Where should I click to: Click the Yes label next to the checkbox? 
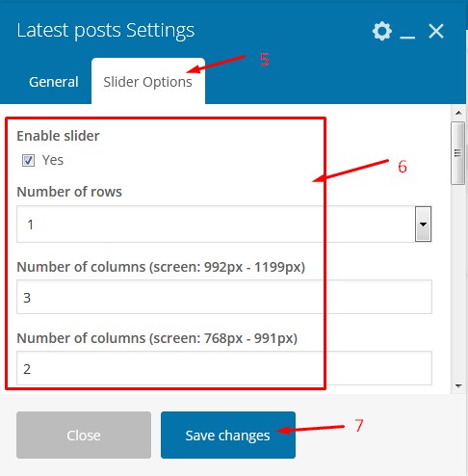pos(53,160)
